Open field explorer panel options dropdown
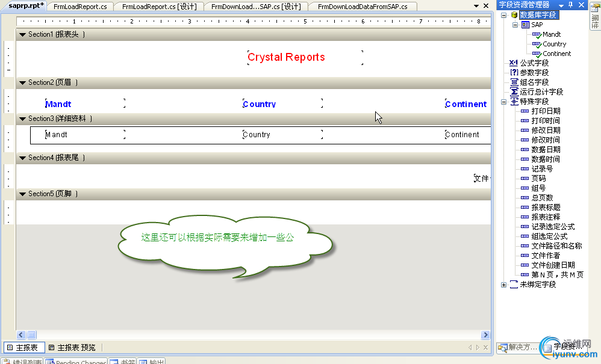This screenshot has width=601, height=364. tap(561, 5)
